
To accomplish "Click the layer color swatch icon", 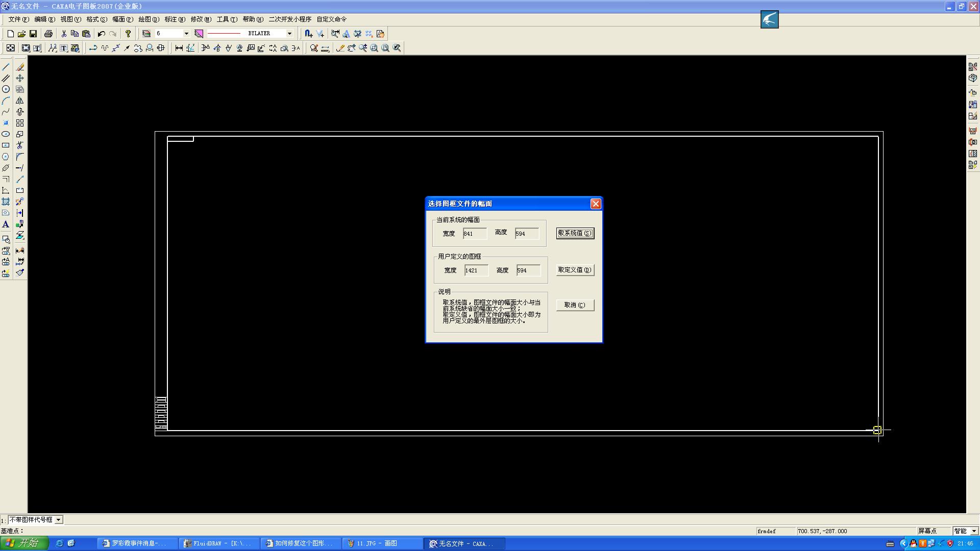I will pos(199,34).
